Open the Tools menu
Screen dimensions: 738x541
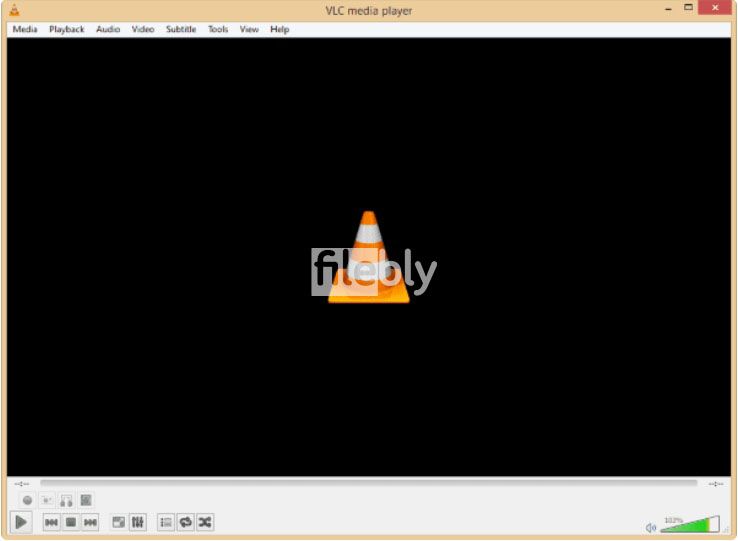(x=218, y=29)
